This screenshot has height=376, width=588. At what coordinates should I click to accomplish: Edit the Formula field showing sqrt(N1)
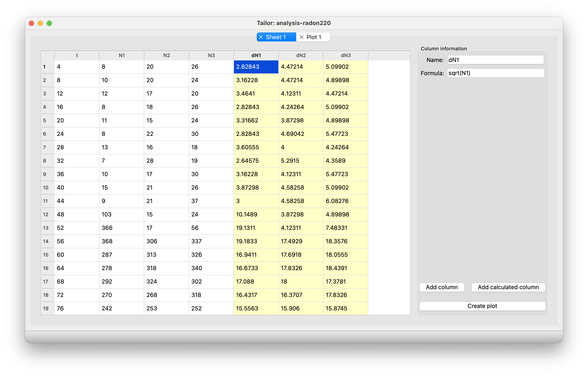[x=496, y=73]
